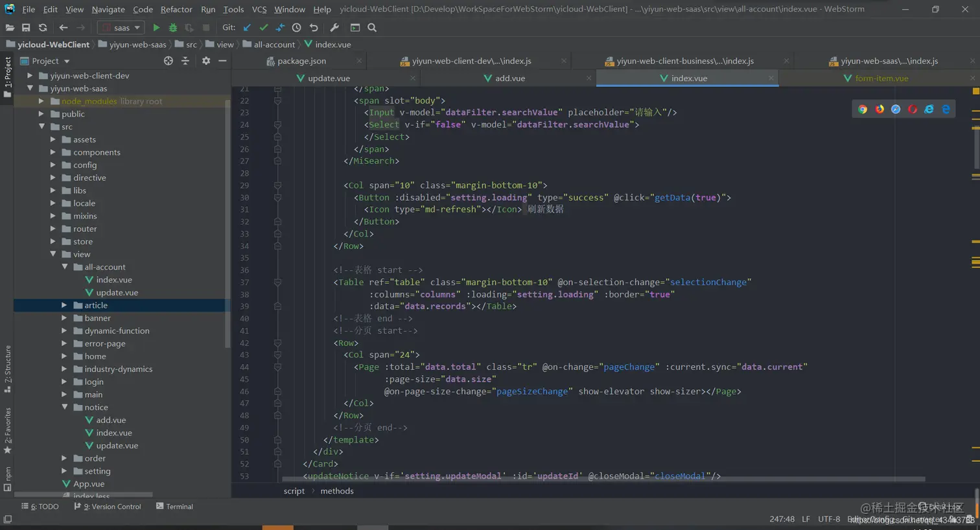Screen dimensions: 980x530
Task: Click the locate-in-project crosshair icon
Action: [169, 61]
